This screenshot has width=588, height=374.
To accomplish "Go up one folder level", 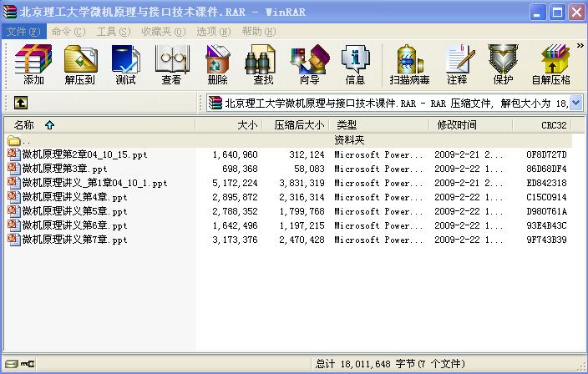I will (x=21, y=103).
